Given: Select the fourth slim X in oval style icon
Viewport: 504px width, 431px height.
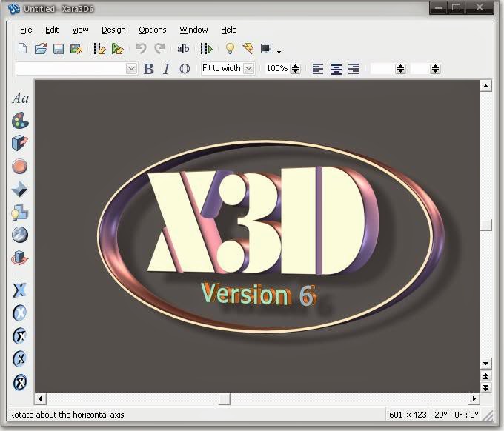Looking at the screenshot, I should (20, 358).
